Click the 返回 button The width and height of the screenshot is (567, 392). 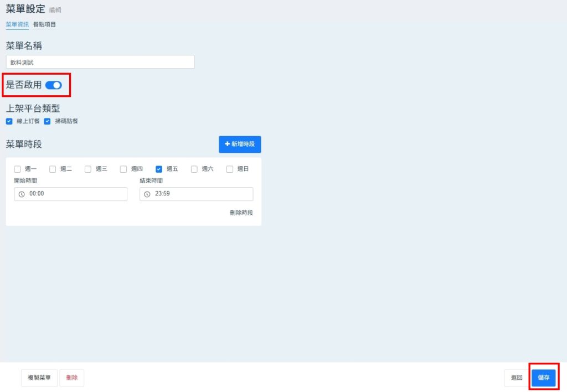tap(516, 378)
